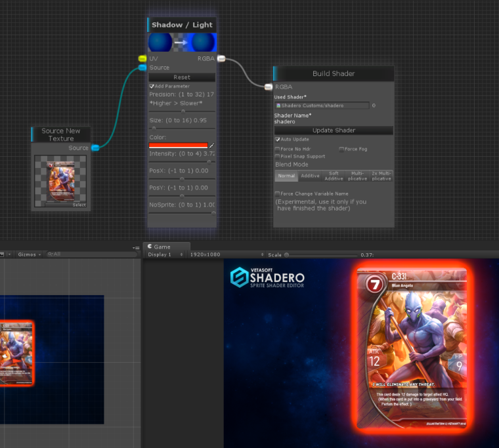
Task: Click the color eyedropper icon
Action: click(212, 146)
